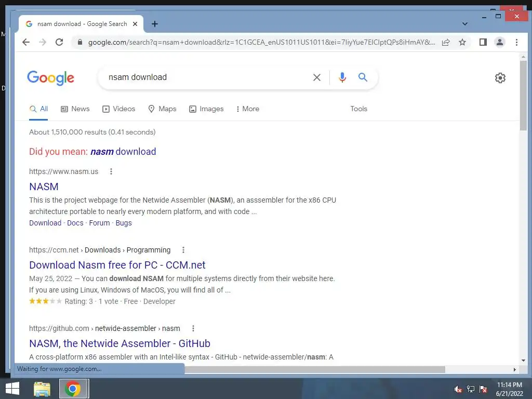
Task: Click the muted speaker tray icon
Action: coord(458,389)
